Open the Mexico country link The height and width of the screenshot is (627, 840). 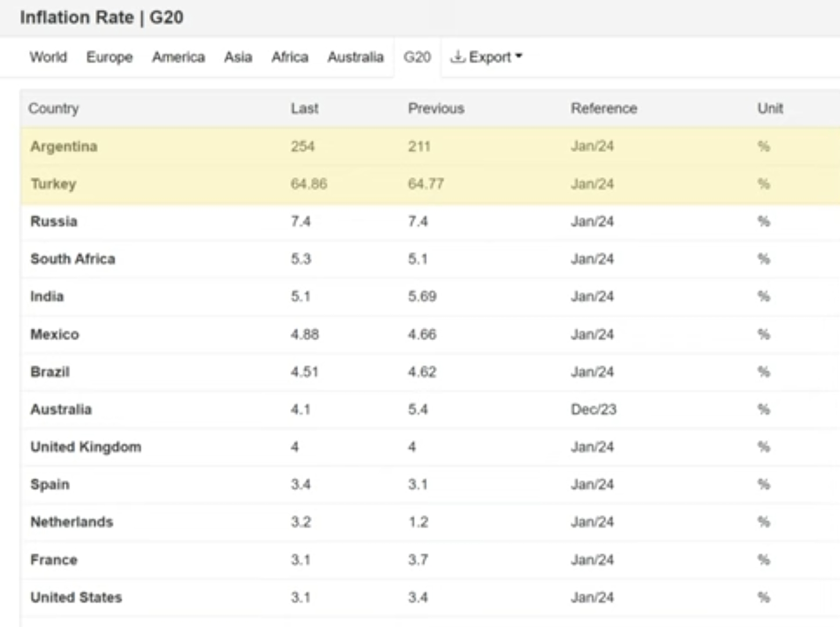[x=55, y=334]
